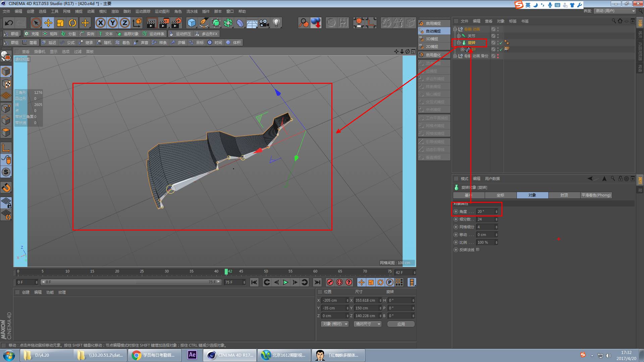Expand the 关节 joint tree node
The width and height of the screenshot is (644, 362).
point(459,36)
